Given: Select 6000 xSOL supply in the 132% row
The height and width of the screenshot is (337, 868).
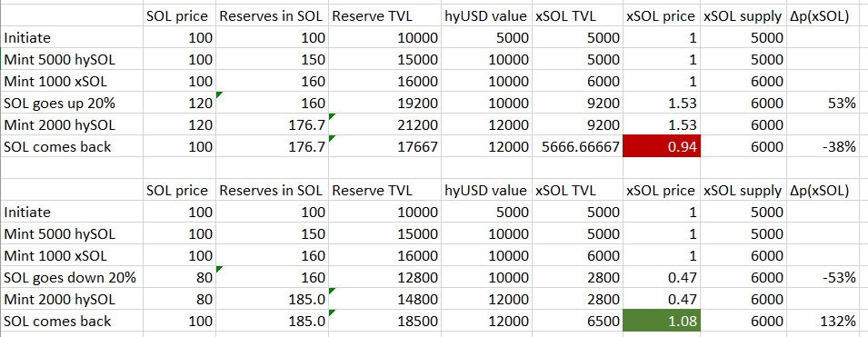Looking at the screenshot, I should pyautogui.click(x=743, y=321).
